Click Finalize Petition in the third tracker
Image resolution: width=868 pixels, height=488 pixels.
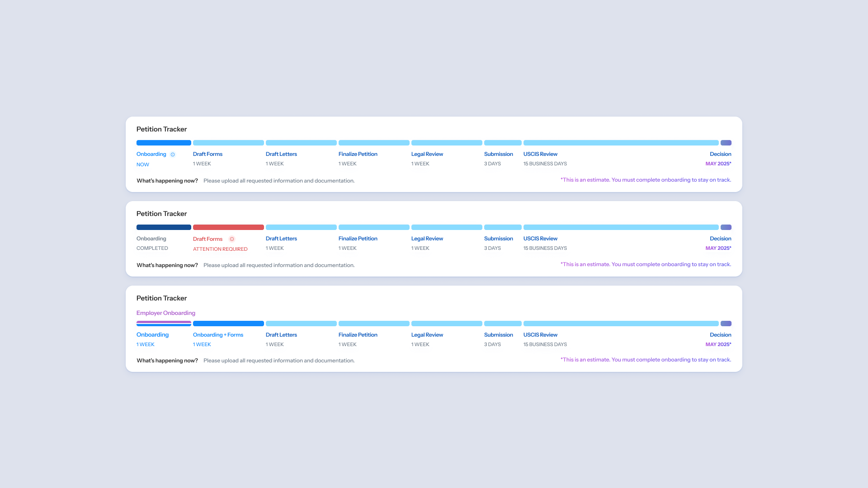click(358, 335)
